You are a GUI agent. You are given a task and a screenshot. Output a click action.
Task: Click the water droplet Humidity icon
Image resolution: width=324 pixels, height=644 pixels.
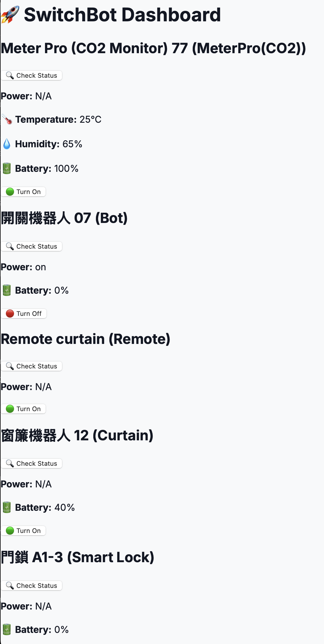pyautogui.click(x=6, y=144)
